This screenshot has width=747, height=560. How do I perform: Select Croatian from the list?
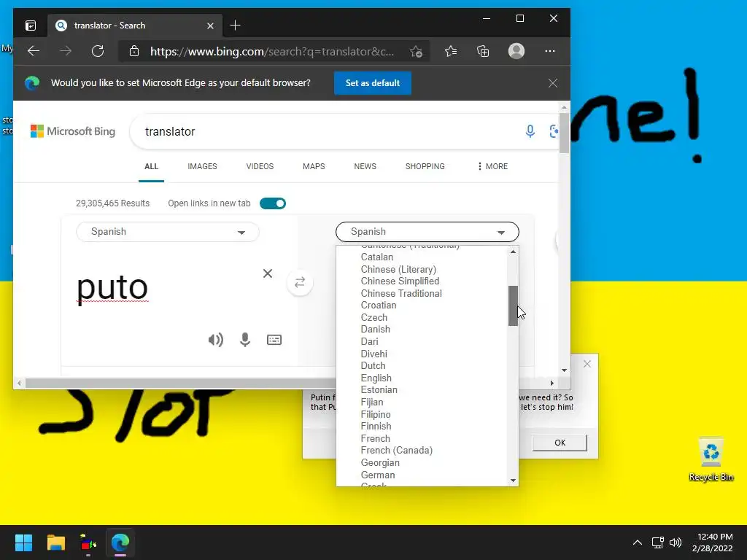[x=379, y=306]
